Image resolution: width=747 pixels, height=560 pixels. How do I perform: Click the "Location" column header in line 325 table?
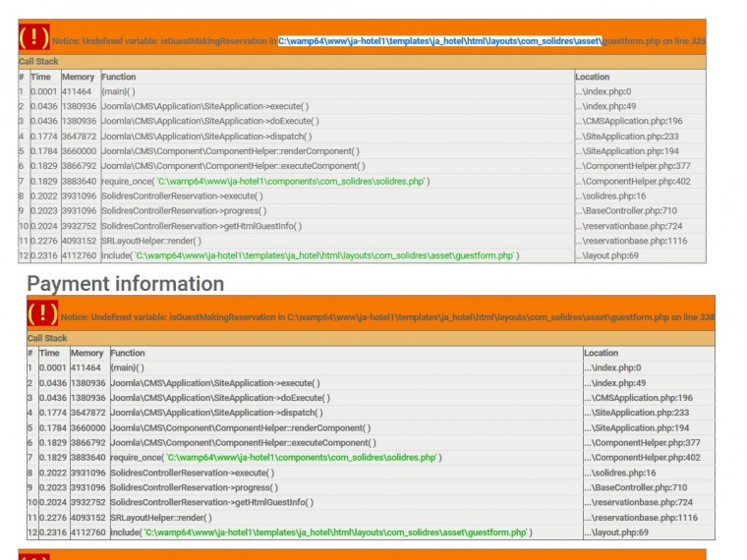(x=592, y=77)
